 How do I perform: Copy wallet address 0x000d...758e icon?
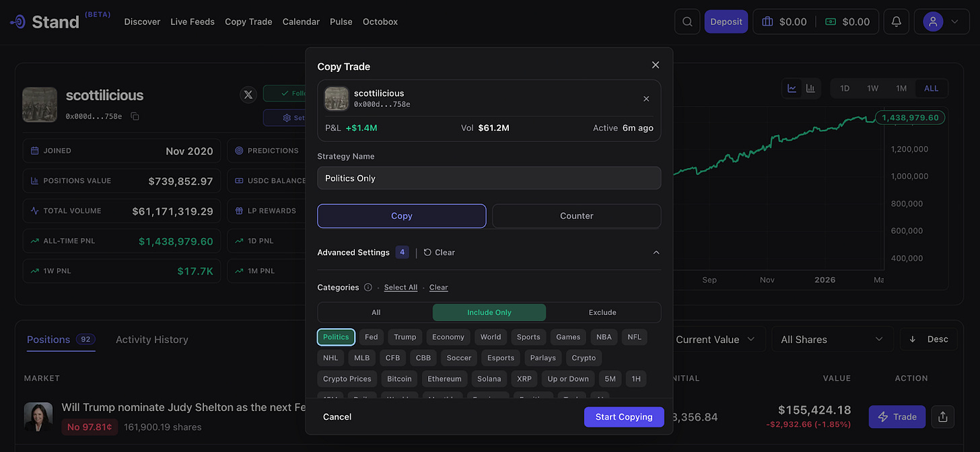coord(135,116)
